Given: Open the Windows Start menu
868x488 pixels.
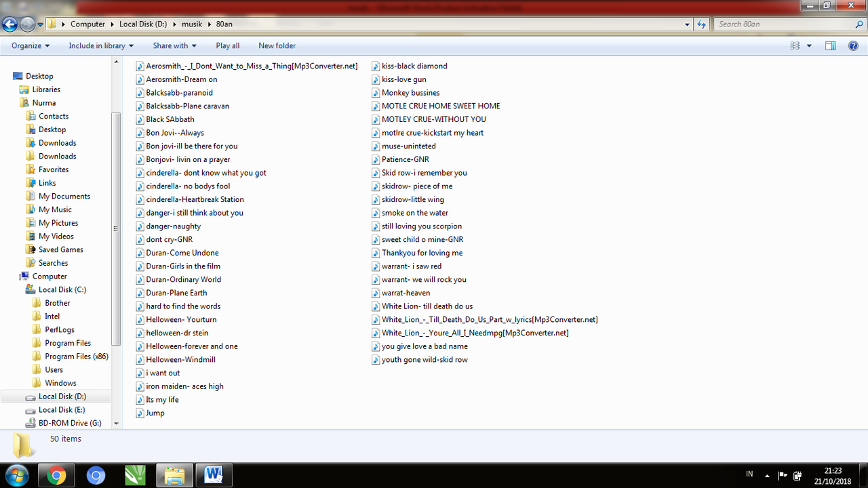Looking at the screenshot, I should (x=16, y=475).
